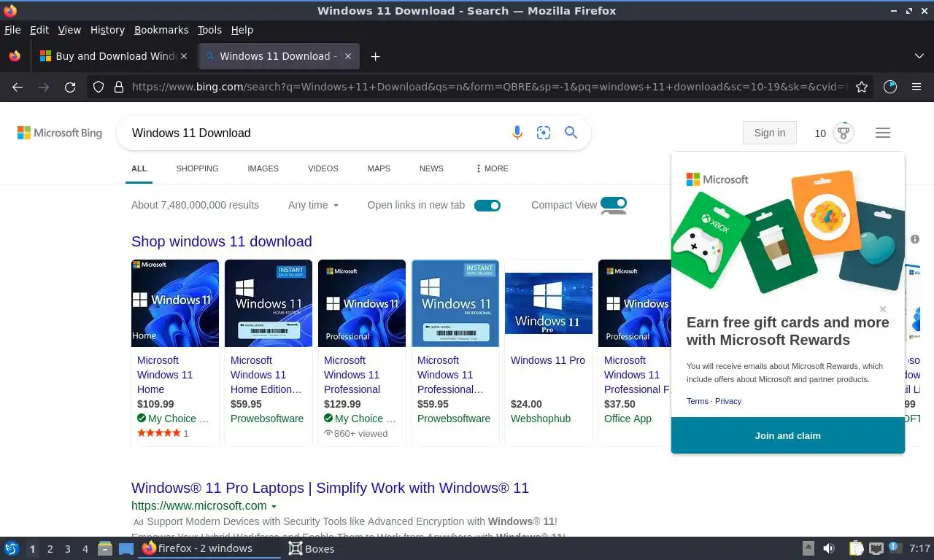Screen dimensions: 934x560
Task: Open the Microsoft Rewards trophy icon
Action: 844,133
